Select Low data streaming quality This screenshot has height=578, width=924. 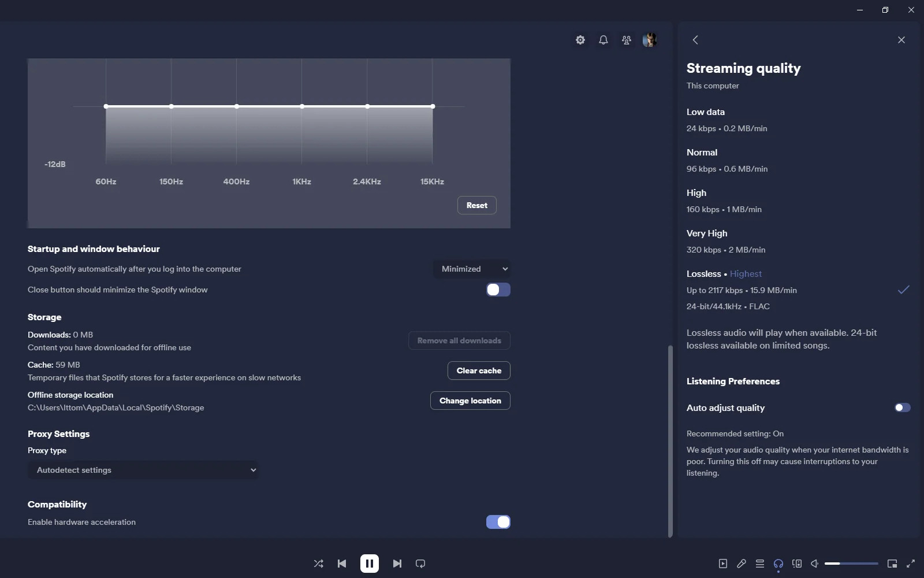799,120
